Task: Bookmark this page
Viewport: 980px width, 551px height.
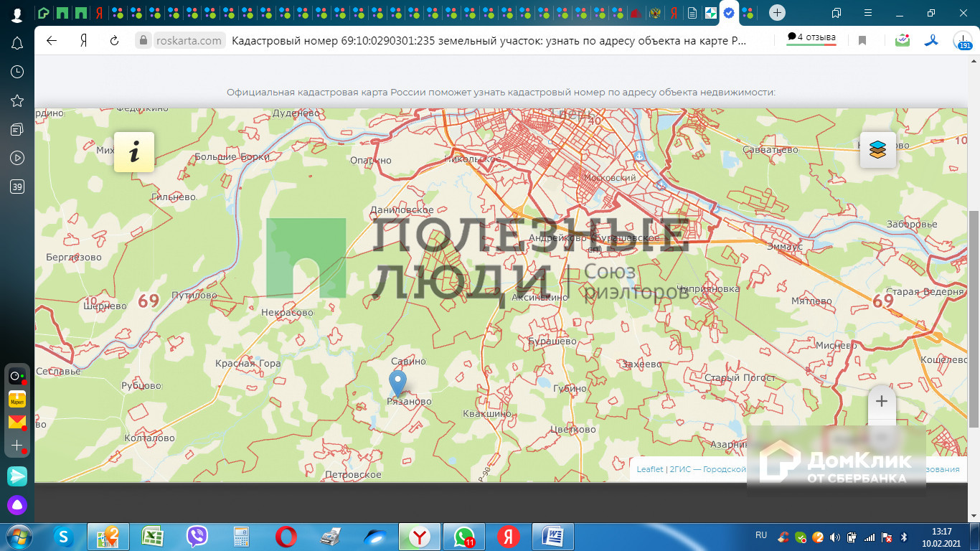Action: point(862,41)
